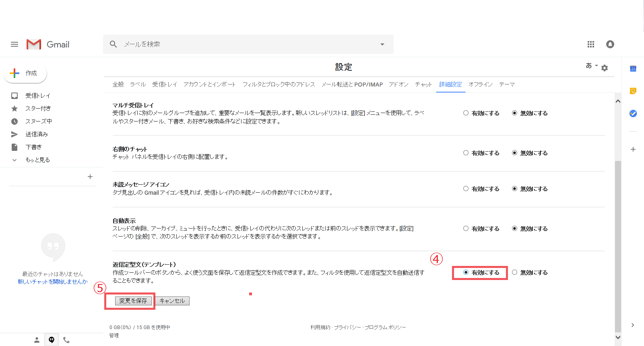
Task: Click the scrollbar down arrow
Action: (618, 338)
